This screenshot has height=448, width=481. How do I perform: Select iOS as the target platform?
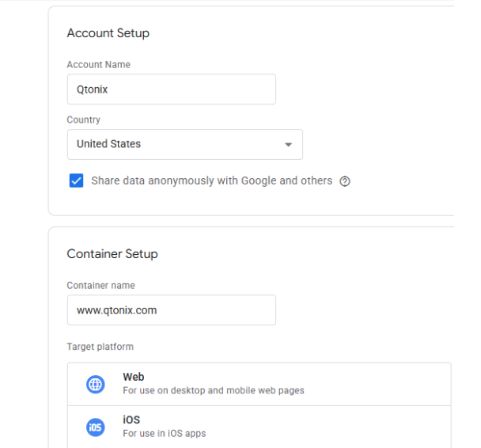pyautogui.click(x=259, y=427)
